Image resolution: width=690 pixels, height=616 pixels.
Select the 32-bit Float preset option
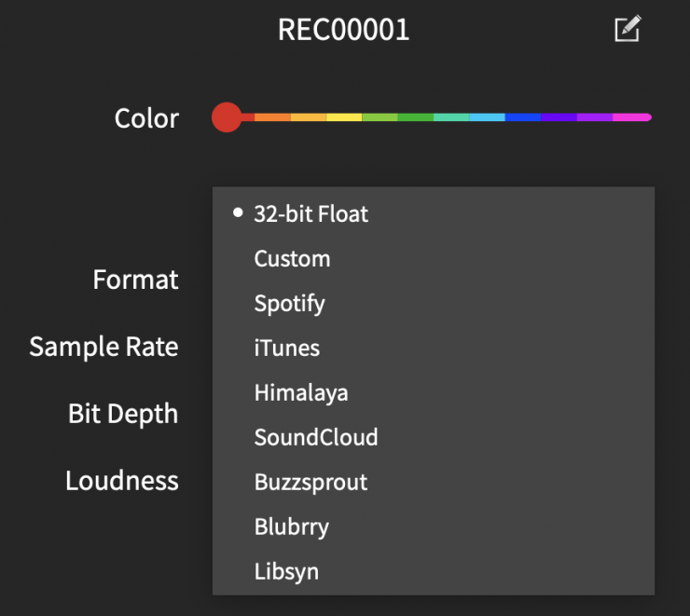click(310, 214)
